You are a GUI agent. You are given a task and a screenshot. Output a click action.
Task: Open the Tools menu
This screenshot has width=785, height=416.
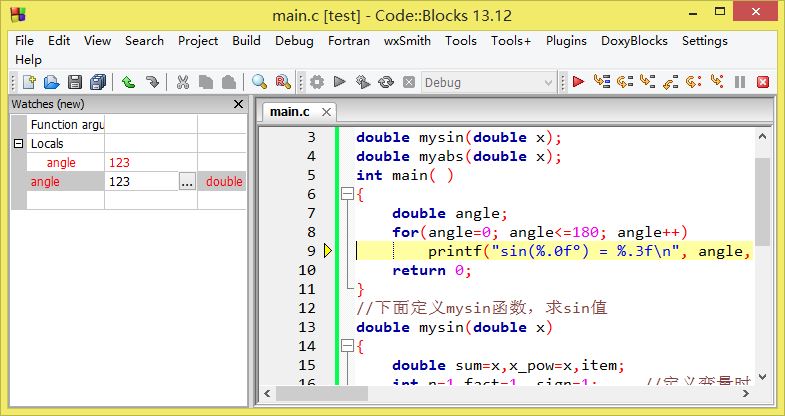(461, 41)
